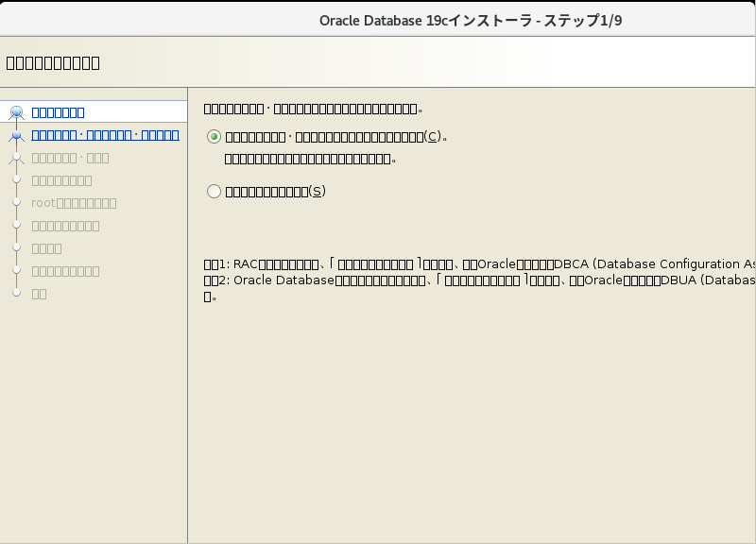Click the eighth step label in sidebar
Viewport: 756px width, 544px height.
point(66,271)
